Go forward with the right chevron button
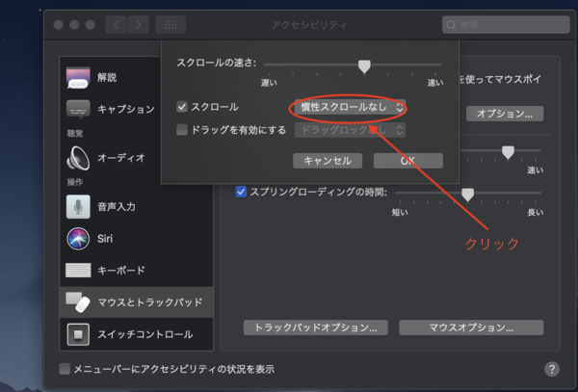Screen dimensions: 578x392 click(x=138, y=25)
